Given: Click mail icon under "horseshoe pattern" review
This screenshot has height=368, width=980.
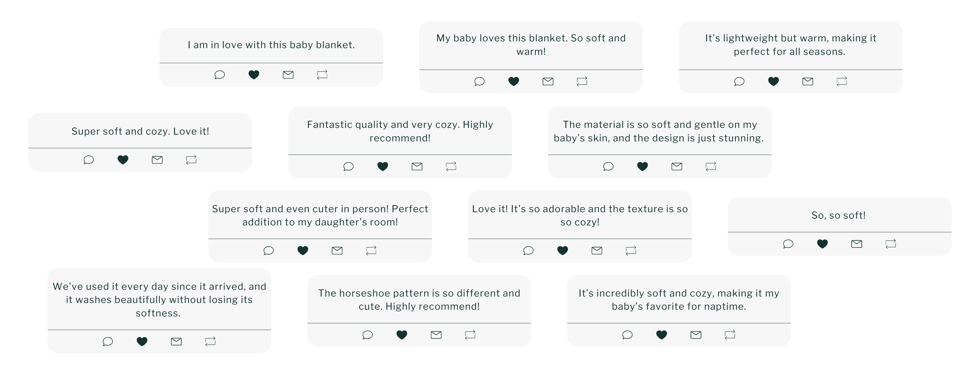Looking at the screenshot, I should click(435, 335).
